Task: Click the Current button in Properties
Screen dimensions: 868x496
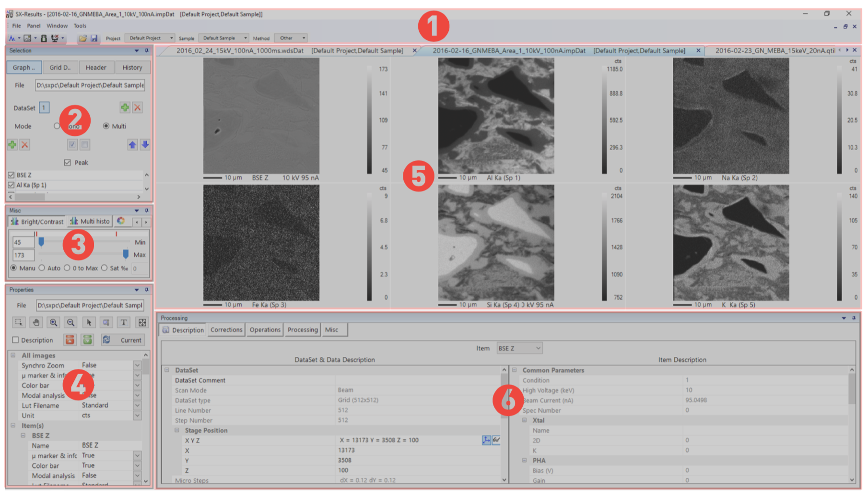Action: 122,340
